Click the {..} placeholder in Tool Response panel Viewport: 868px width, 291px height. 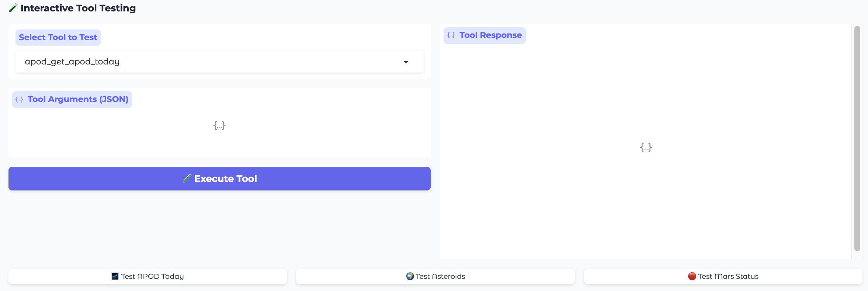click(645, 147)
